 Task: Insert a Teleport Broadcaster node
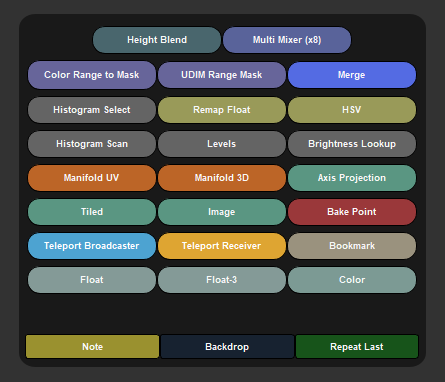(92, 246)
